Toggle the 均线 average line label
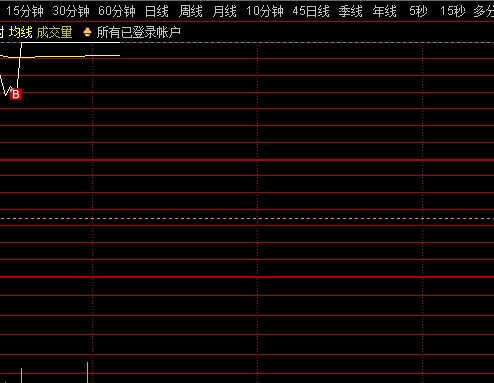 21,32
